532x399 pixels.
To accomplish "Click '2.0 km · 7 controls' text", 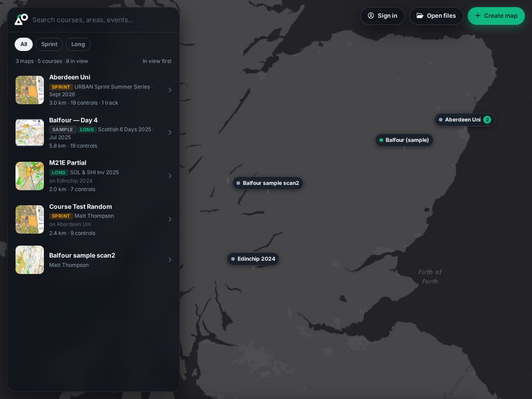I will tap(72, 189).
